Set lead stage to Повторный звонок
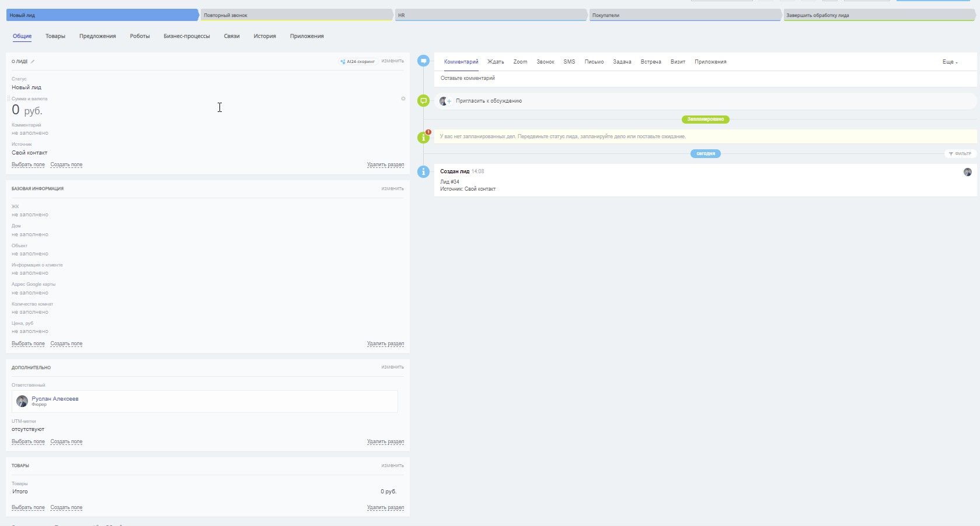Viewport: 980px width, 526px height. pyautogui.click(x=297, y=15)
